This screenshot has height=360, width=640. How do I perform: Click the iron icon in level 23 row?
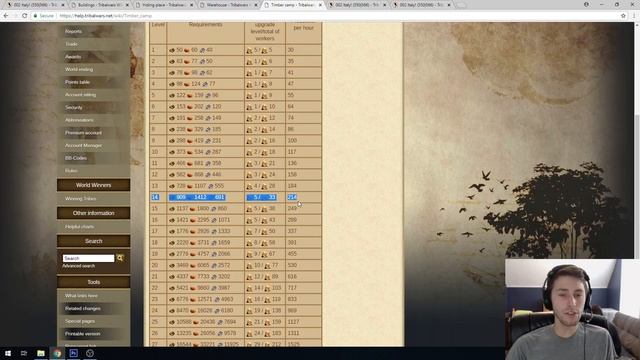click(x=217, y=299)
